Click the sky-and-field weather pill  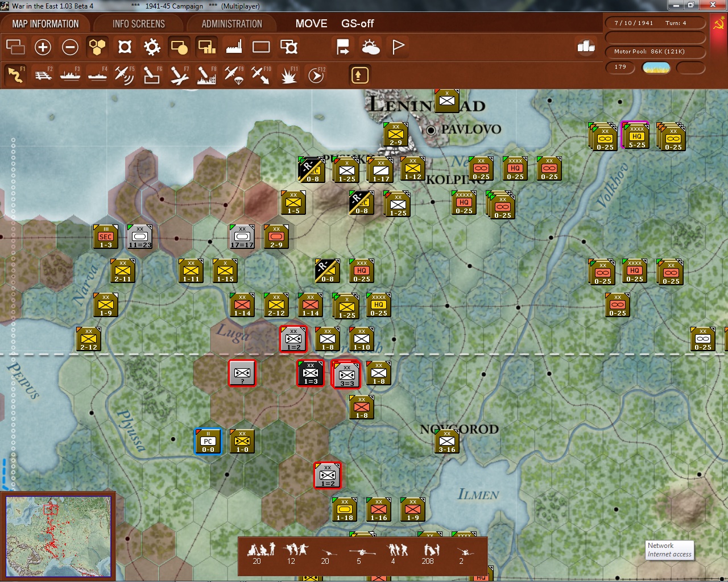tap(656, 68)
